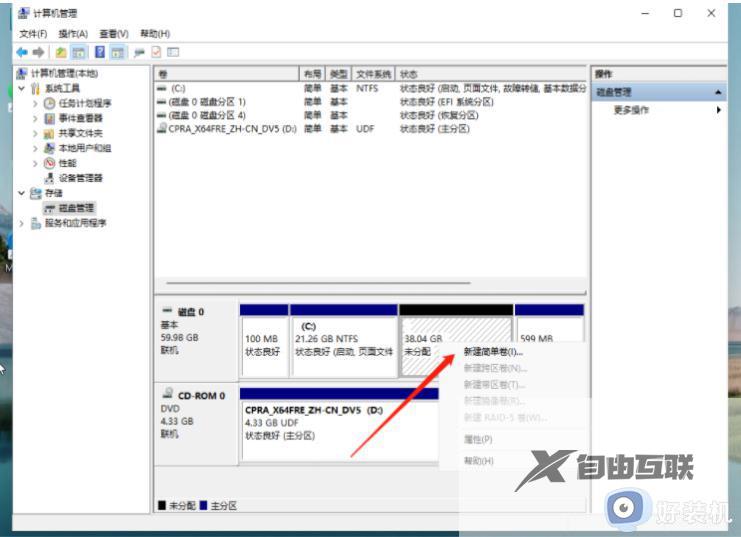Expand the 本地用户和组 node

[35, 148]
